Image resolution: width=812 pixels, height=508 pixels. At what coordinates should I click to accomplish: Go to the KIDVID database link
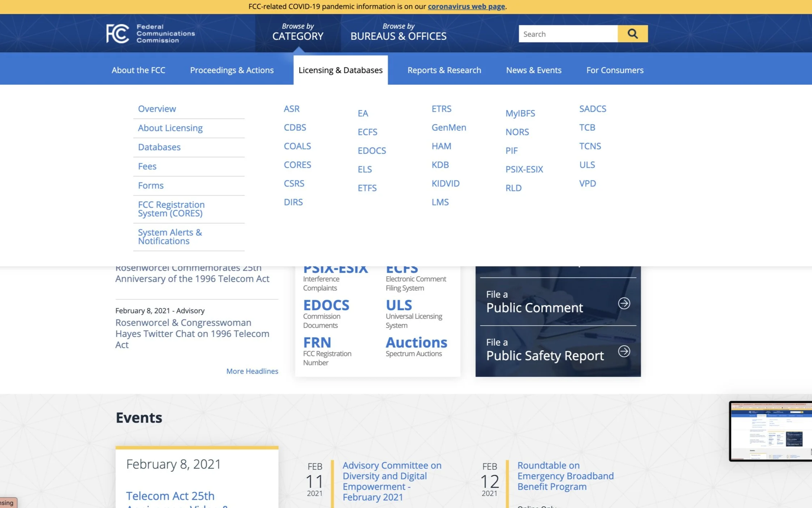[445, 183]
